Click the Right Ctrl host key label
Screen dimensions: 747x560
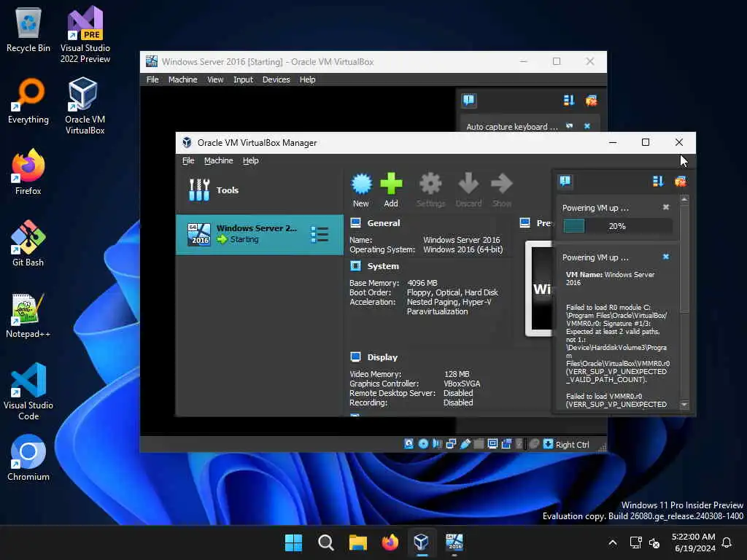[572, 444]
